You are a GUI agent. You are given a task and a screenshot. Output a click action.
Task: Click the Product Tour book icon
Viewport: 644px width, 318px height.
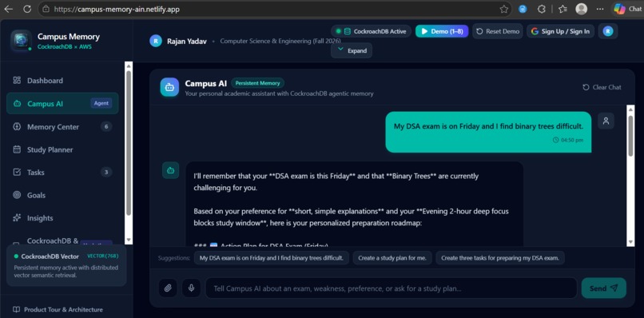(x=17, y=309)
